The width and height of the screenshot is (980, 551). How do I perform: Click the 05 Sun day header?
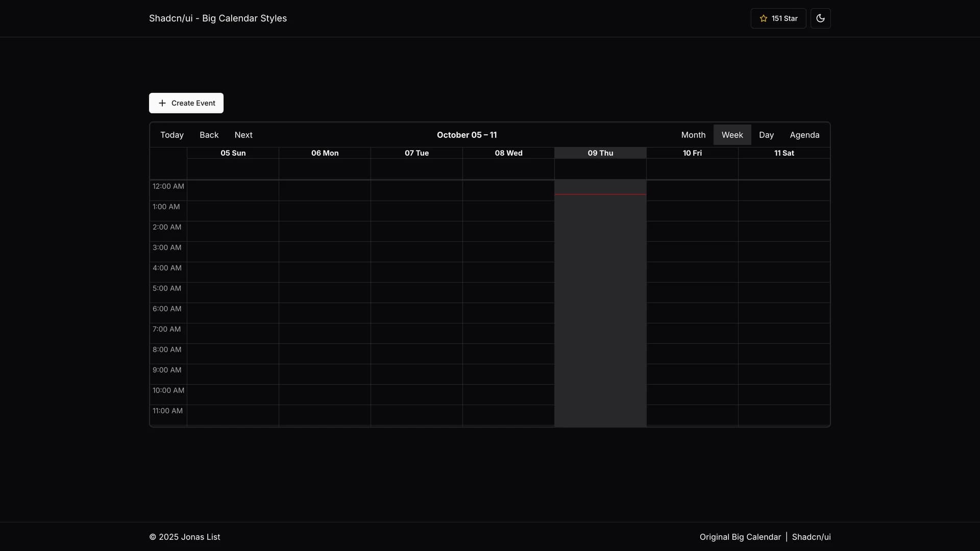[x=233, y=153]
